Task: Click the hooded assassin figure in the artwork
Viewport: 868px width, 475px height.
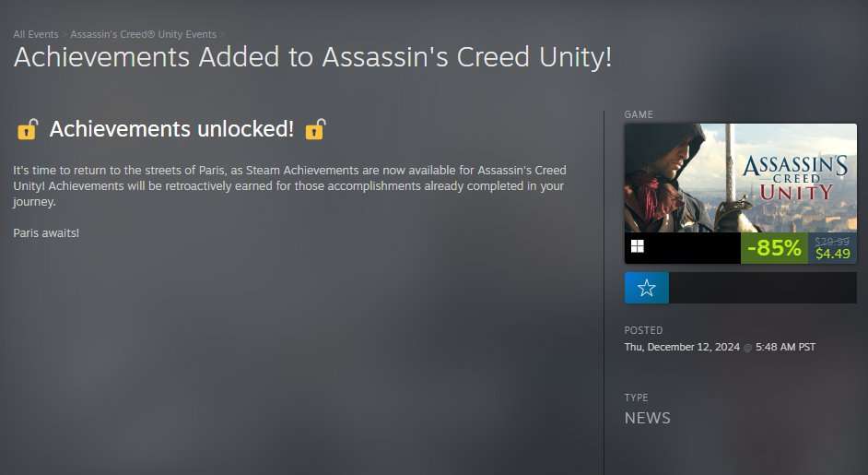Action: [x=668, y=177]
